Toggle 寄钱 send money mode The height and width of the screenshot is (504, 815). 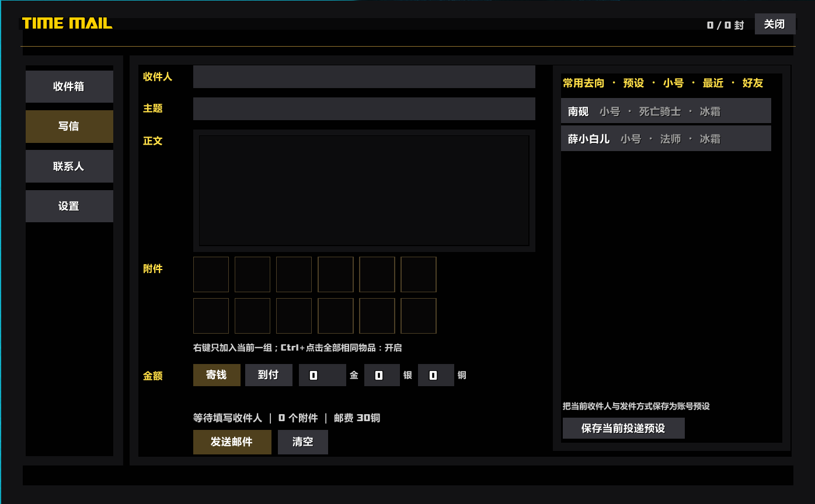coord(217,375)
